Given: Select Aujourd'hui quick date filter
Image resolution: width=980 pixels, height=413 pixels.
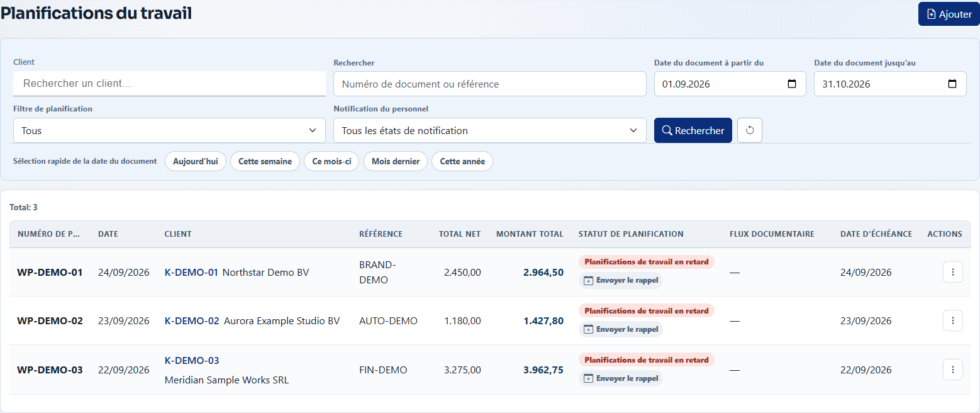Looking at the screenshot, I should [x=196, y=161].
